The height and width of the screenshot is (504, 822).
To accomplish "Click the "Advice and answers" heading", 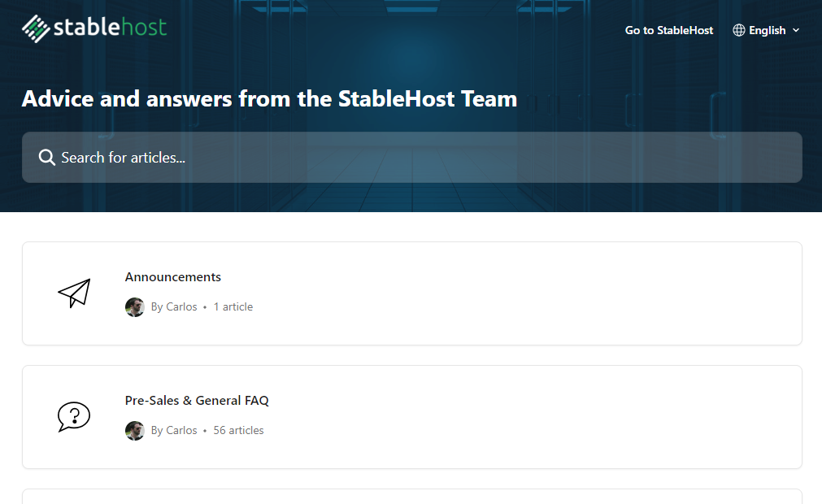I will click(269, 99).
